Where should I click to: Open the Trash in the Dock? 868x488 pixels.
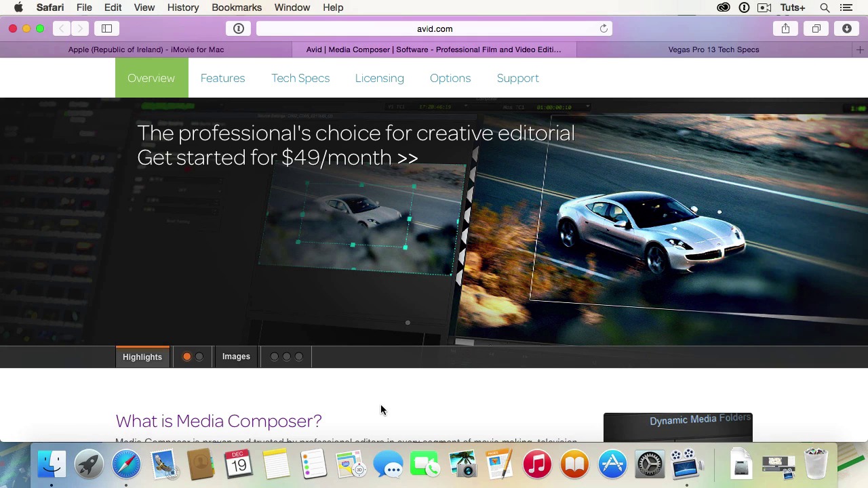point(816,464)
